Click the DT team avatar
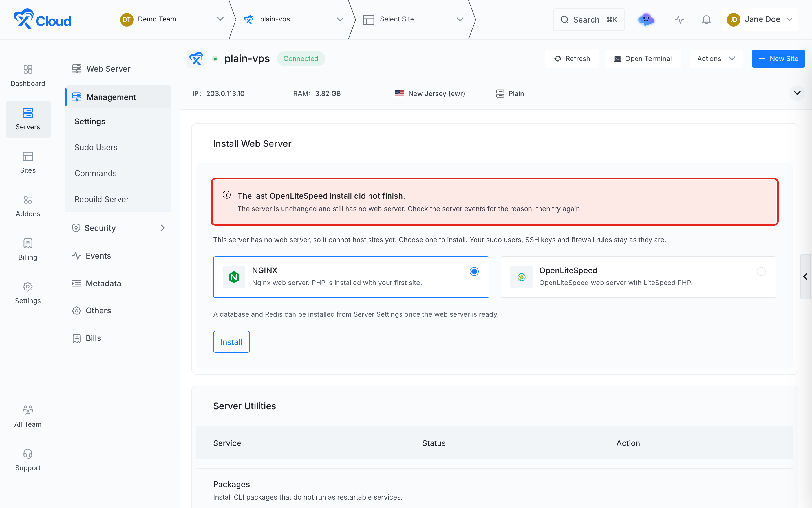 click(x=127, y=19)
